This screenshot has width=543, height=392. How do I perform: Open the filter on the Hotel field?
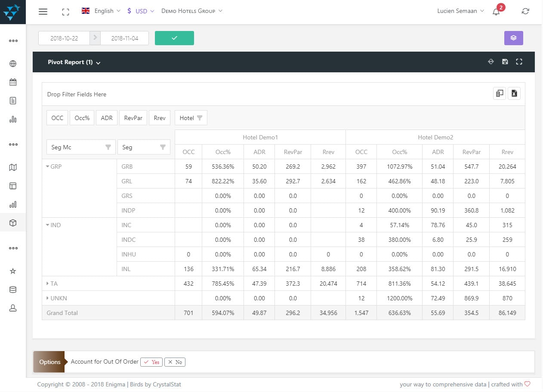(199, 117)
